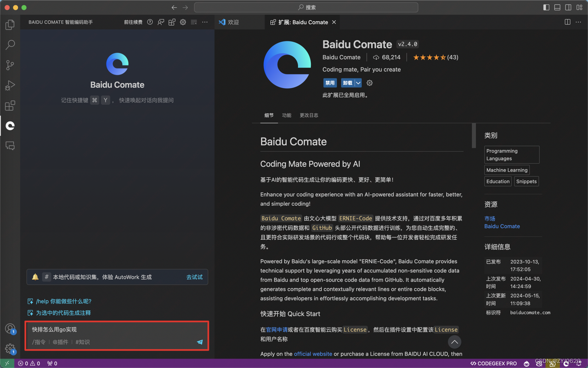This screenshot has height=368, width=588.
Task: Open Manage gear in activity bar
Action: coord(10,349)
